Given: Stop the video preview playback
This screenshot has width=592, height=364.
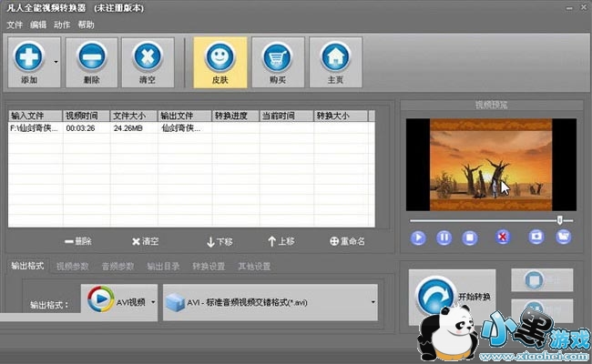Looking at the screenshot, I should [x=470, y=237].
